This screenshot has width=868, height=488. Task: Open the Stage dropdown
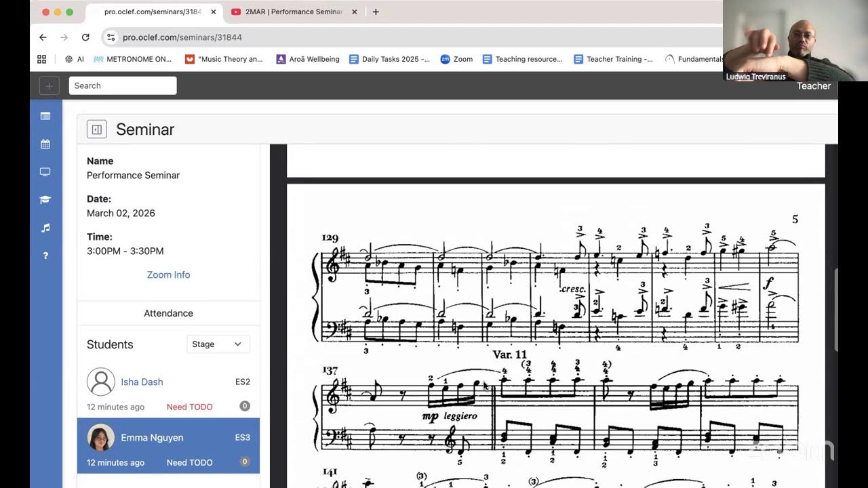pyautogui.click(x=218, y=344)
